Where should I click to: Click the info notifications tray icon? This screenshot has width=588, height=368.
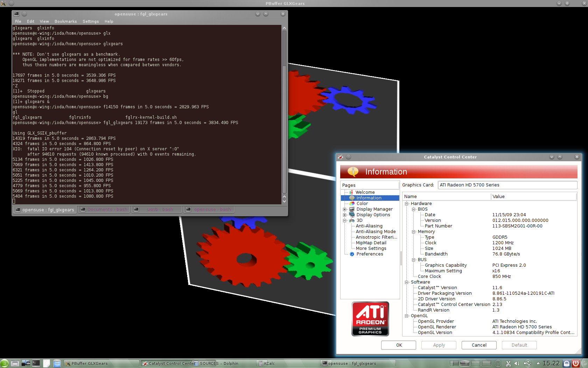[x=498, y=363]
